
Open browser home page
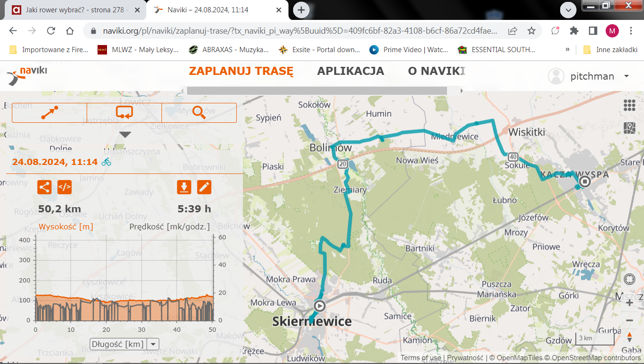[70, 31]
